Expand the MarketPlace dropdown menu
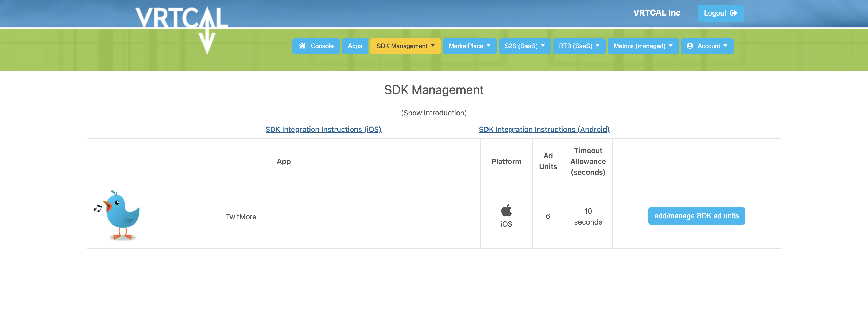868x329 pixels. pyautogui.click(x=469, y=46)
